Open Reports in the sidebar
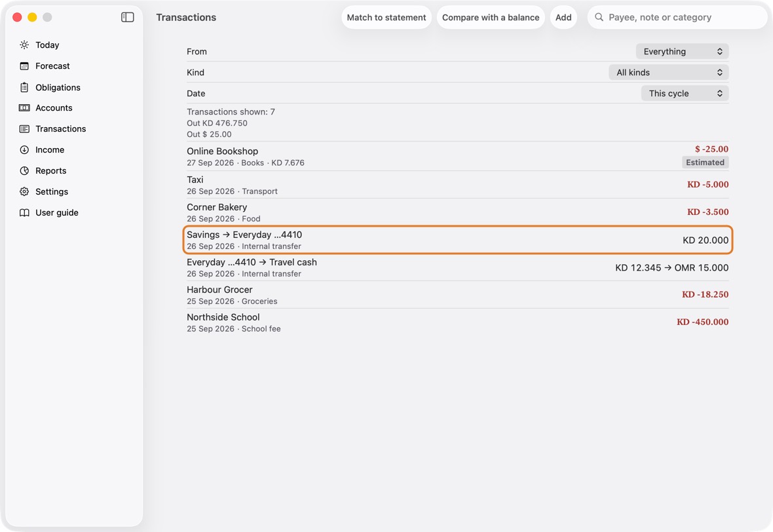This screenshot has width=773, height=532. click(51, 170)
